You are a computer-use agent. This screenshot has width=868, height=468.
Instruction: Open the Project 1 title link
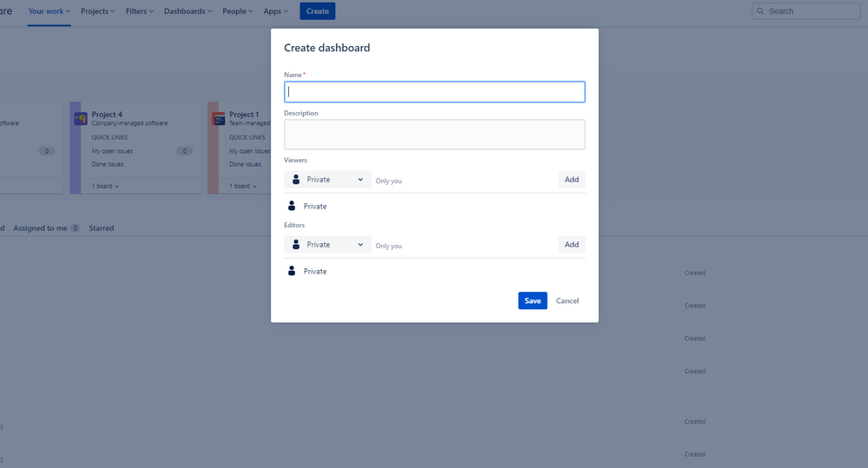pyautogui.click(x=244, y=115)
